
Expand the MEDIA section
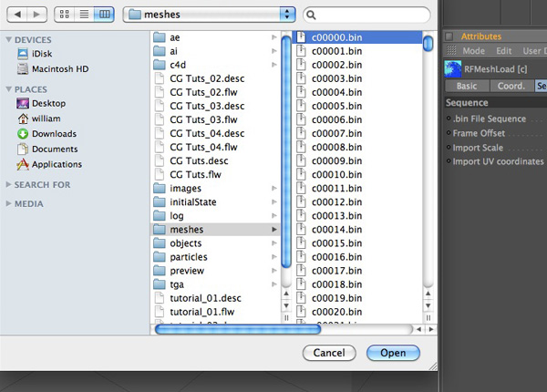click(9, 203)
